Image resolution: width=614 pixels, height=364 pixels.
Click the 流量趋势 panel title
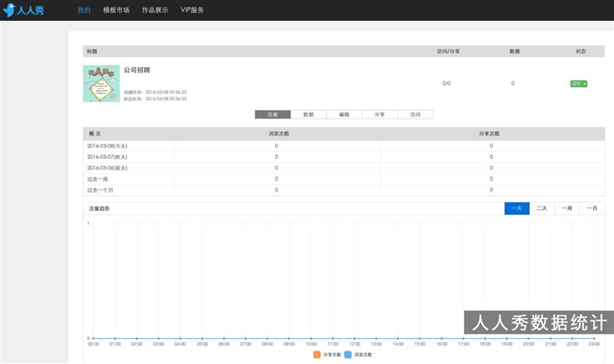point(99,208)
